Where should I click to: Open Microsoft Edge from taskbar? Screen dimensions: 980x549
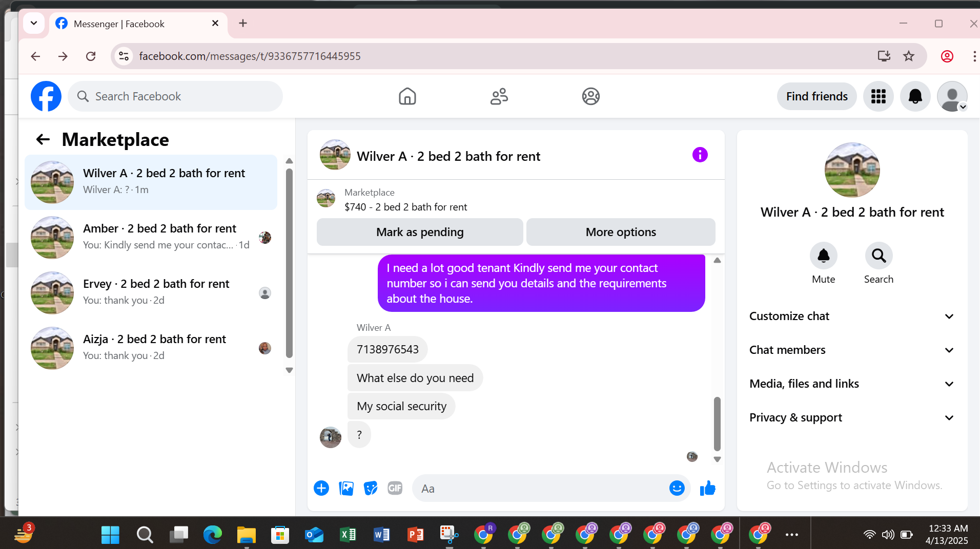pos(213,535)
